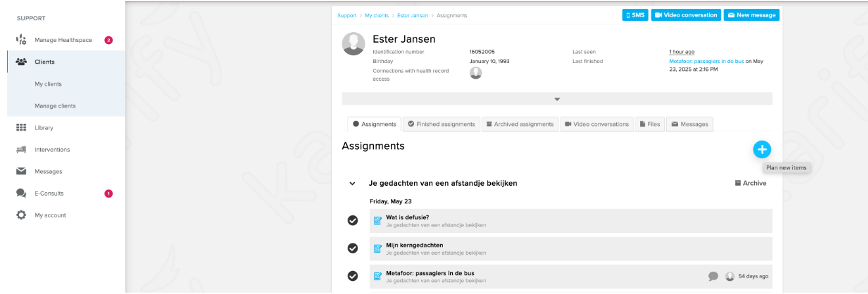Toggle checkmark for Wat is defusie?

click(x=353, y=220)
